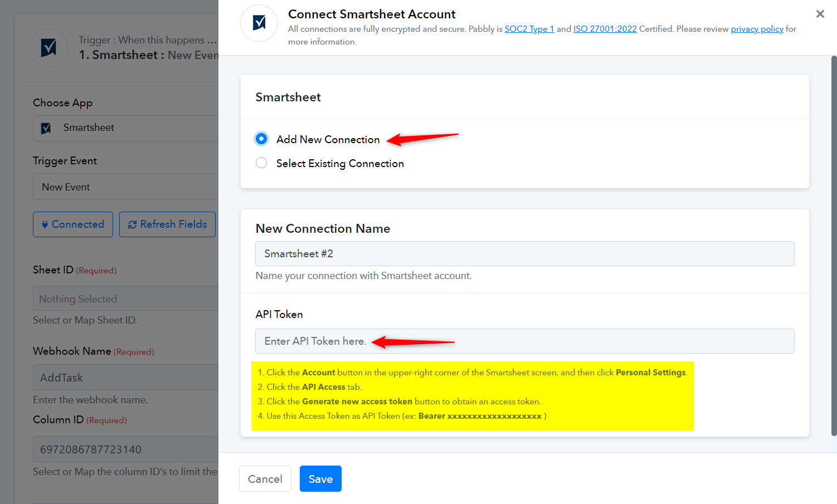Open the Choose App Smartsheet dropdown

click(x=126, y=128)
